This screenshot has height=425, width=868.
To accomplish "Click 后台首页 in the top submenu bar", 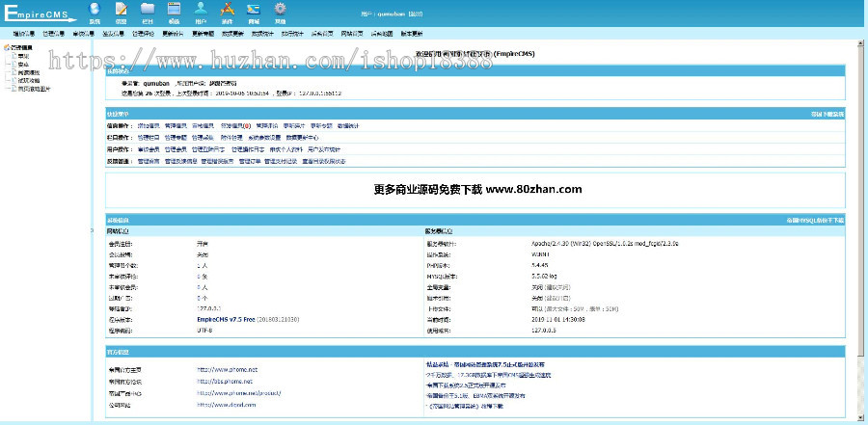I will click(323, 34).
